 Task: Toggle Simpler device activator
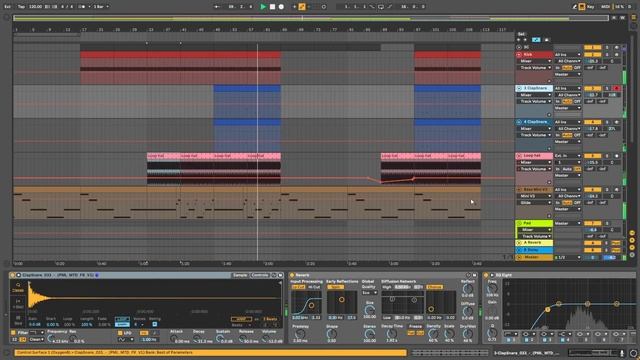pos(13,276)
